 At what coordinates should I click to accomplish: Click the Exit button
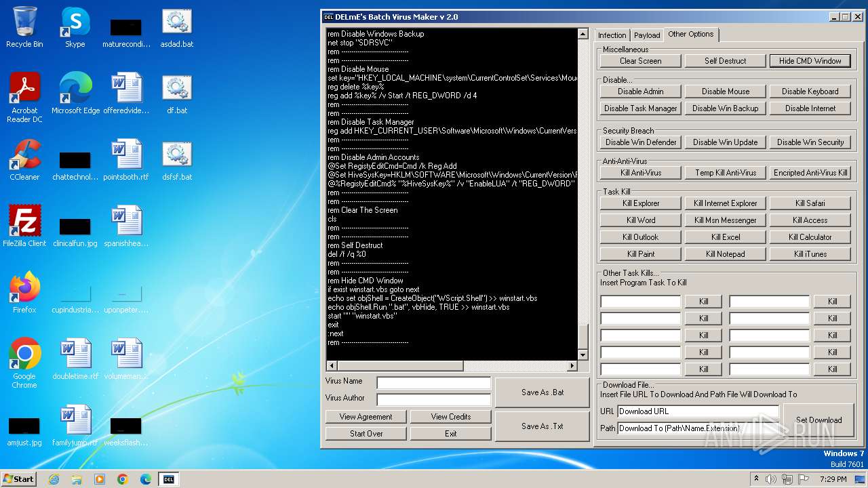[451, 434]
